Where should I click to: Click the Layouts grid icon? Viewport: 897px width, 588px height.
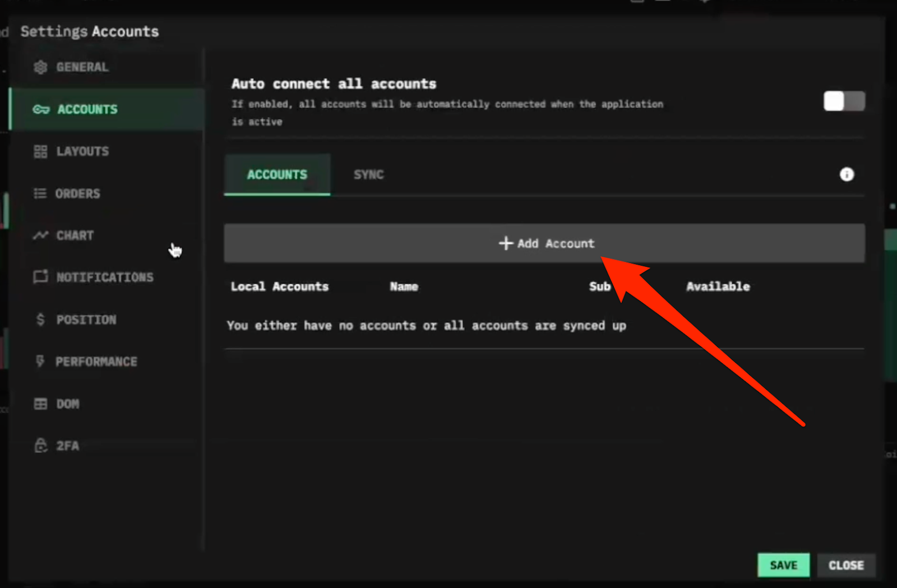pos(40,151)
